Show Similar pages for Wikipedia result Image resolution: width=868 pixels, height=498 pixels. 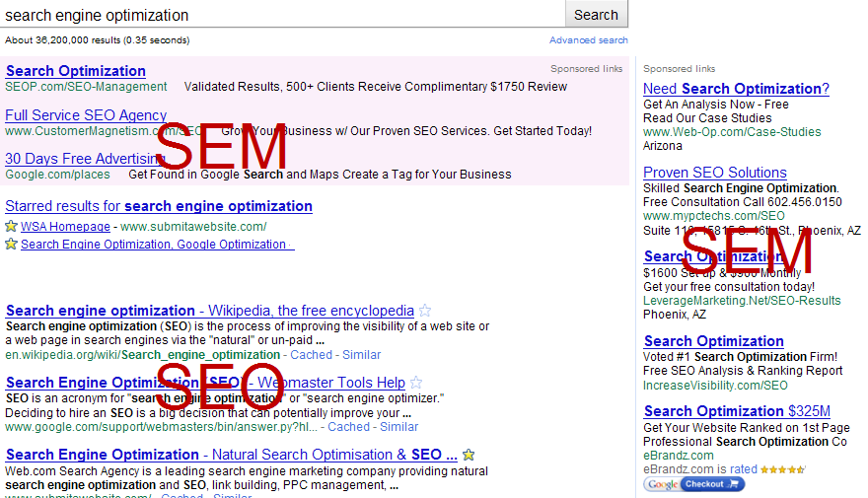pyautogui.click(x=361, y=355)
